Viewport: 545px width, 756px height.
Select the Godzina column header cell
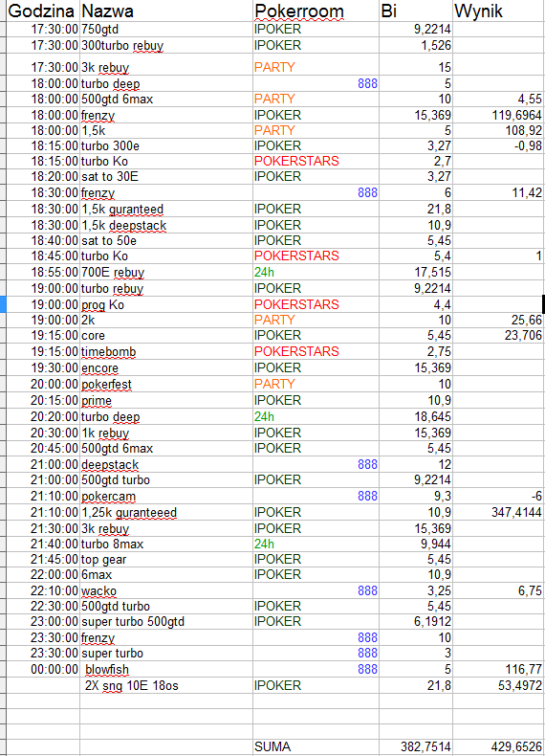click(43, 11)
